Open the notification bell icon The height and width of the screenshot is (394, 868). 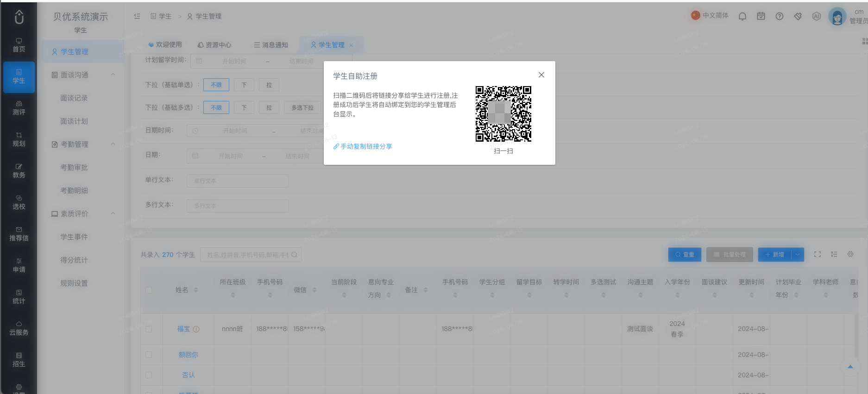(742, 16)
